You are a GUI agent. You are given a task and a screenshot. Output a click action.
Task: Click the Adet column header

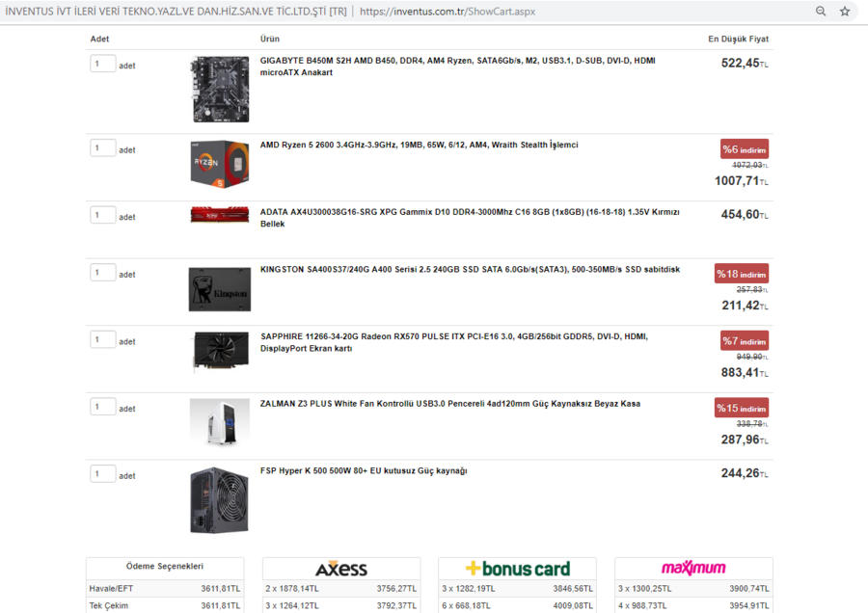99,39
